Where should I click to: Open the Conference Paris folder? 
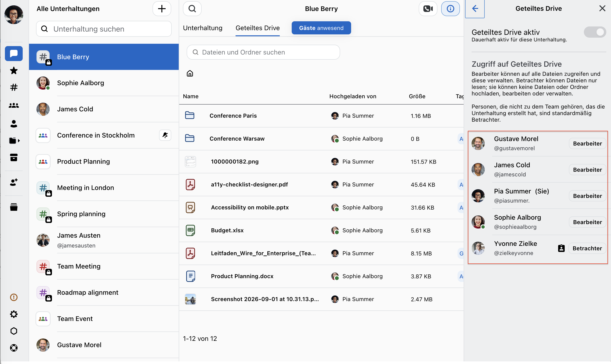(233, 116)
